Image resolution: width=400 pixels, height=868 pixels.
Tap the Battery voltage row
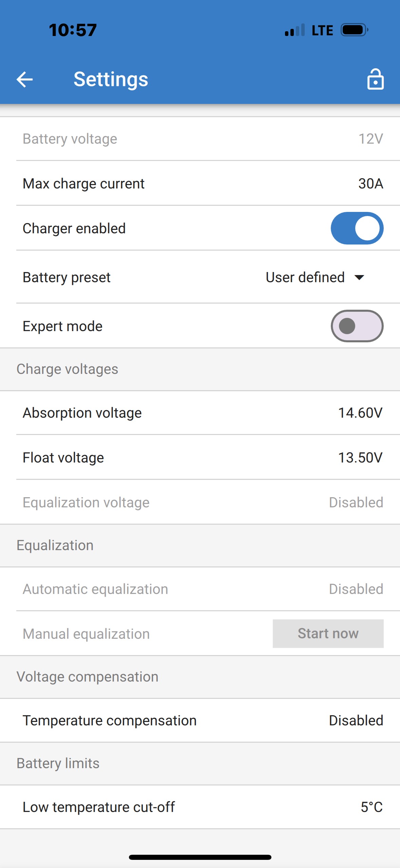200,139
